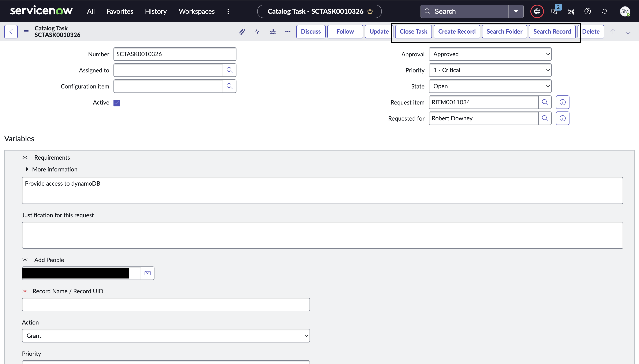The height and width of the screenshot is (364, 639).
Task: Click the Close Task button
Action: pos(413,31)
